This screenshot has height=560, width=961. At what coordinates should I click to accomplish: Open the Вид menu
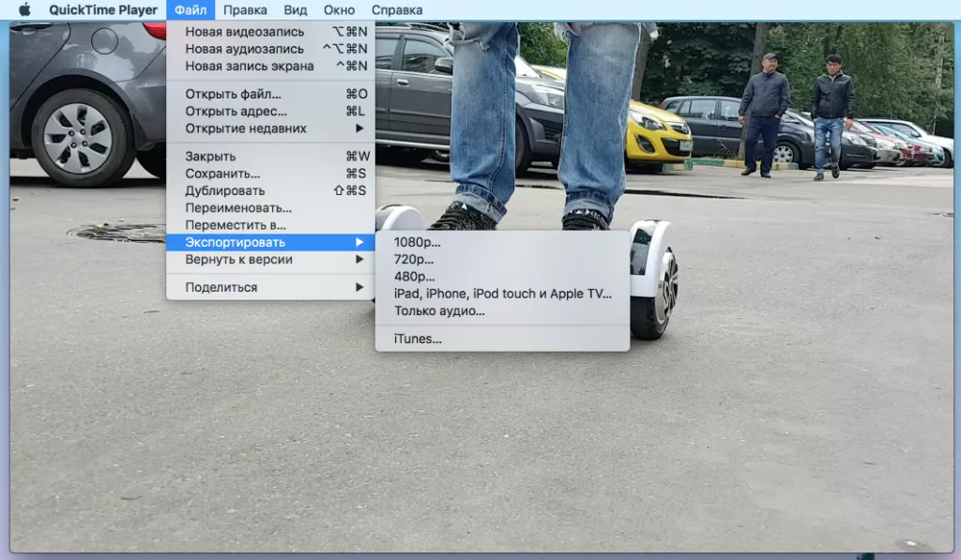click(295, 10)
